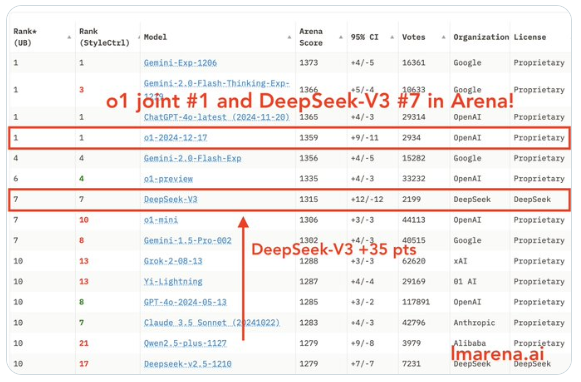Open the Gemini-2.0-Flash-Exp model link
581x382 pixels.
tap(192, 158)
